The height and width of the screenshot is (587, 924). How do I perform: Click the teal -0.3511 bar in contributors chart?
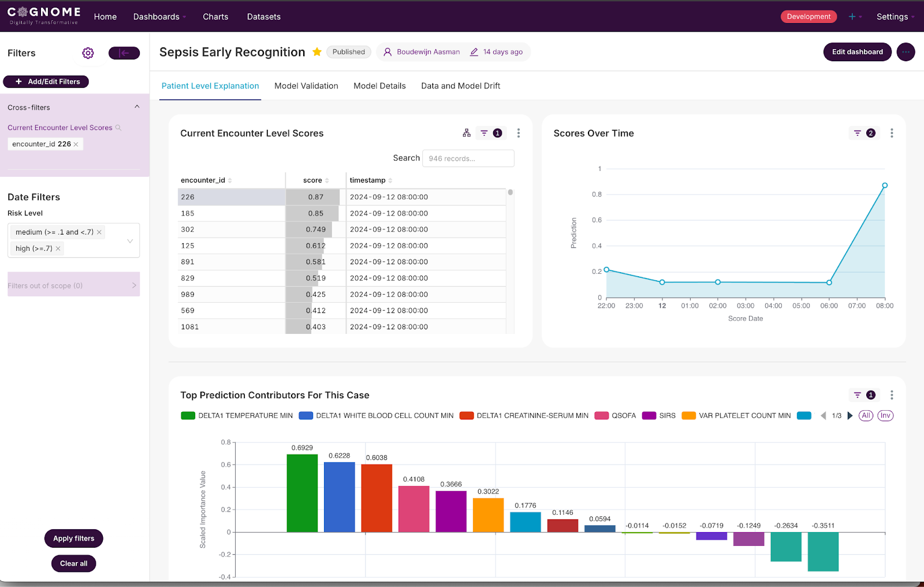[x=823, y=552]
